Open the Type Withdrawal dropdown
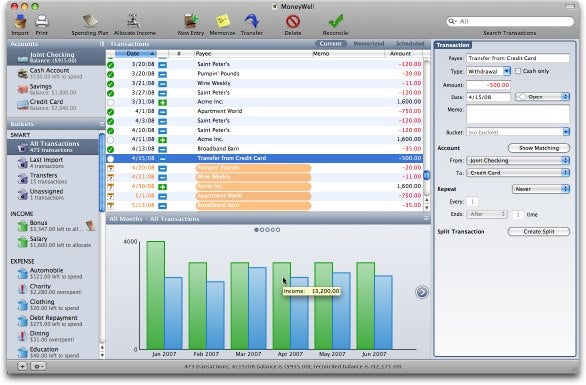The width and height of the screenshot is (586, 385). 488,71
